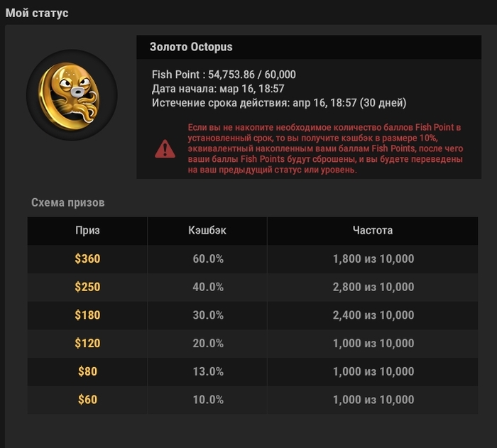Click the Частота column header

click(x=373, y=231)
